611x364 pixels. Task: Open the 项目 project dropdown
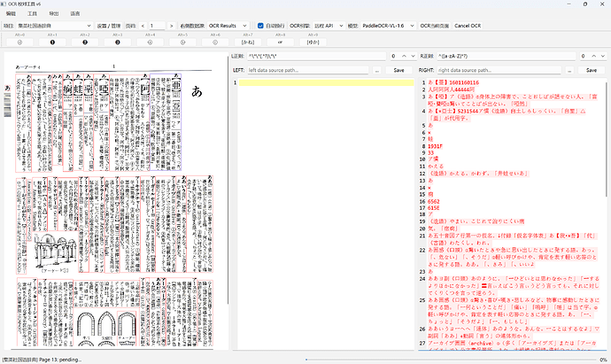54,26
